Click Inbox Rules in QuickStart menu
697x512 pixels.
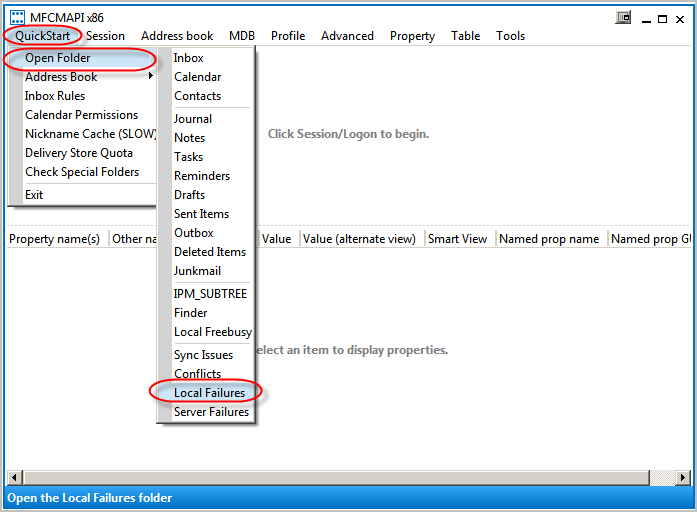coord(55,96)
